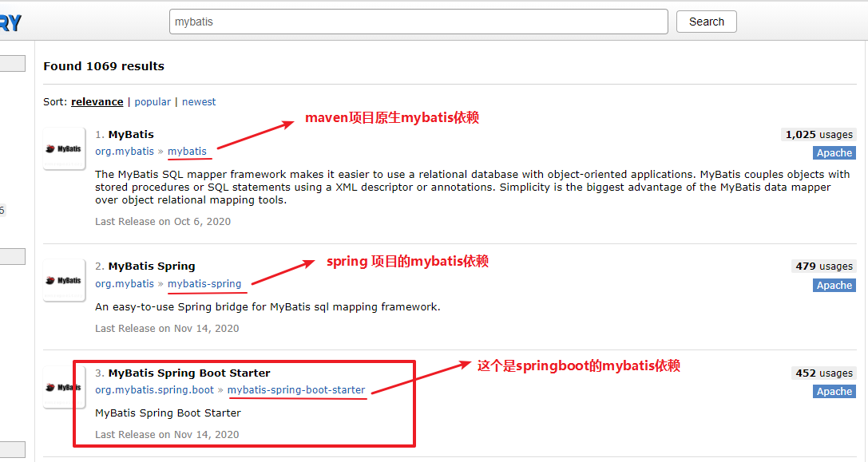The height and width of the screenshot is (462, 868).
Task: Open the mybatis artifact link
Action: pos(188,151)
